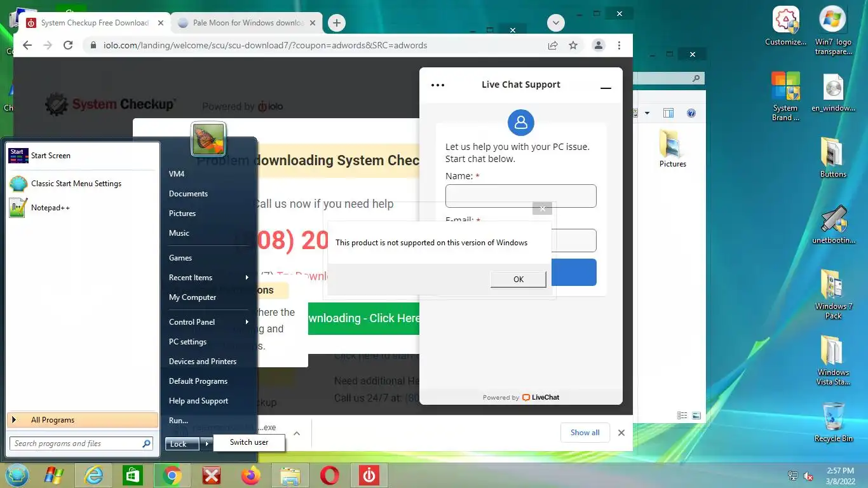Select the System Brand desktop shortcut

point(785,97)
